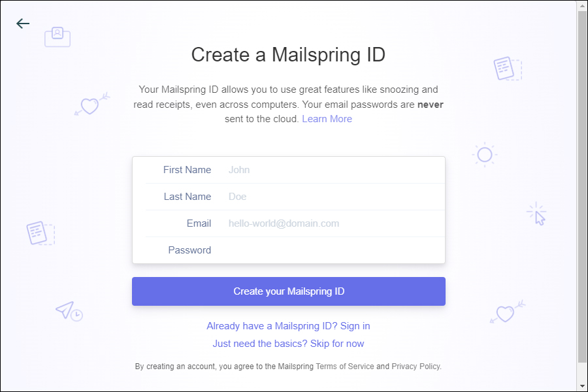This screenshot has width=588, height=392.
Task: Click the left-side document decoration icon
Action: [x=41, y=233]
